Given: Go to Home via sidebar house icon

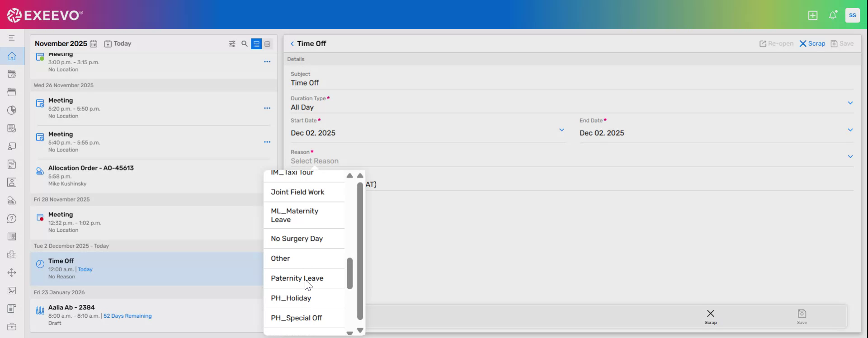Looking at the screenshot, I should point(12,56).
